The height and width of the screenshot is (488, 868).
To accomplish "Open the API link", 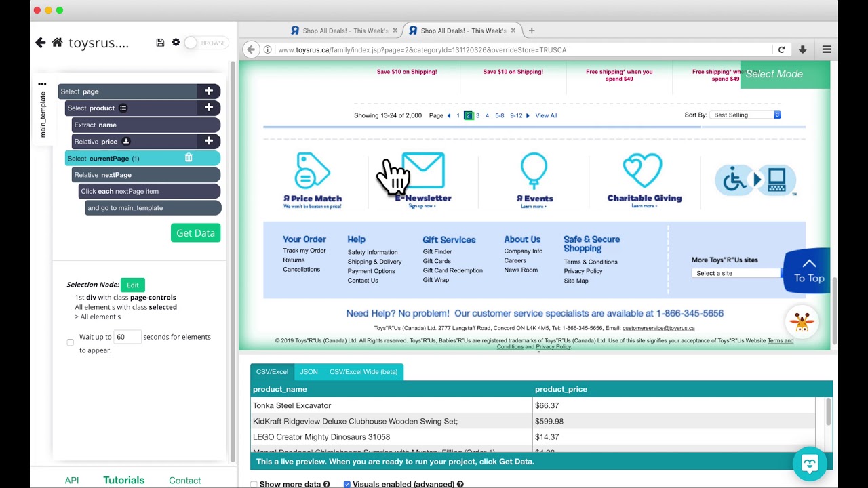I will coord(72,480).
